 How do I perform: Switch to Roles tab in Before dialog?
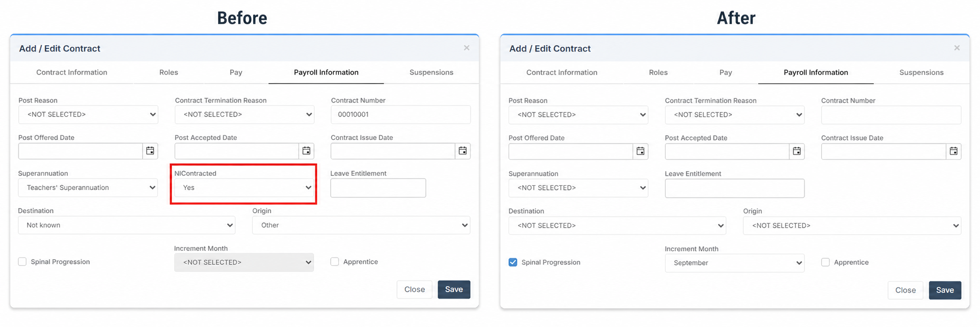tap(169, 72)
